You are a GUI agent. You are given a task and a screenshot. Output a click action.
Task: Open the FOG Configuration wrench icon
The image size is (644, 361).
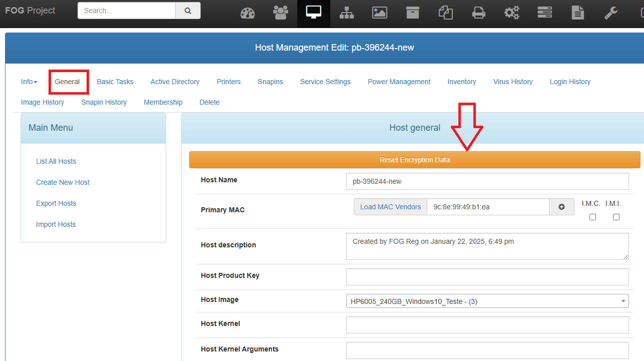coord(611,13)
